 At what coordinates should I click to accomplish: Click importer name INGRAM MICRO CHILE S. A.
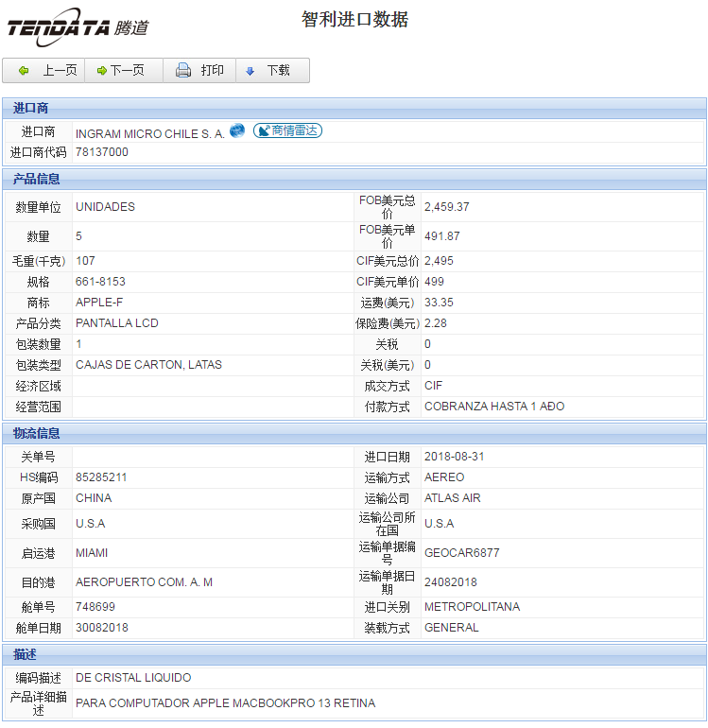click(x=150, y=134)
